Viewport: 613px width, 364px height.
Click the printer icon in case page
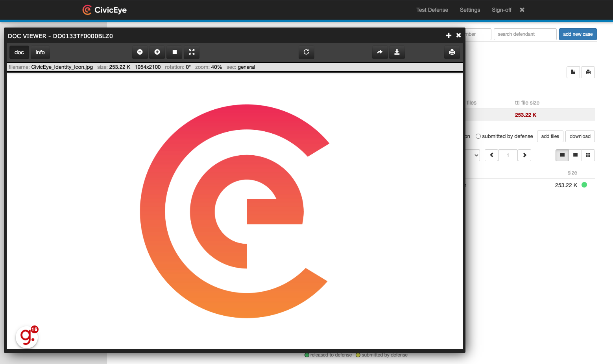(588, 72)
